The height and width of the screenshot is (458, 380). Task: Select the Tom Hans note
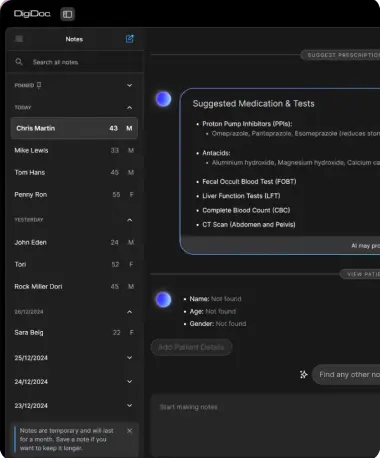point(74,173)
